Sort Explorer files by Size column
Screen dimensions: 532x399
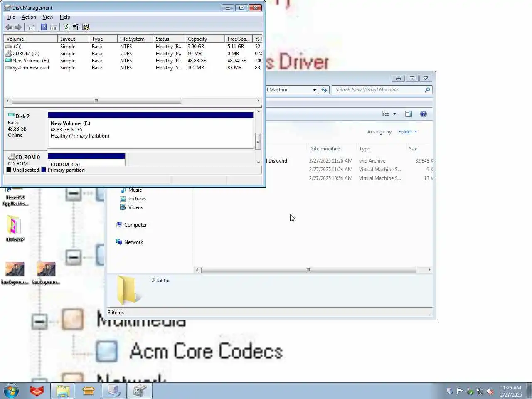(x=420, y=149)
